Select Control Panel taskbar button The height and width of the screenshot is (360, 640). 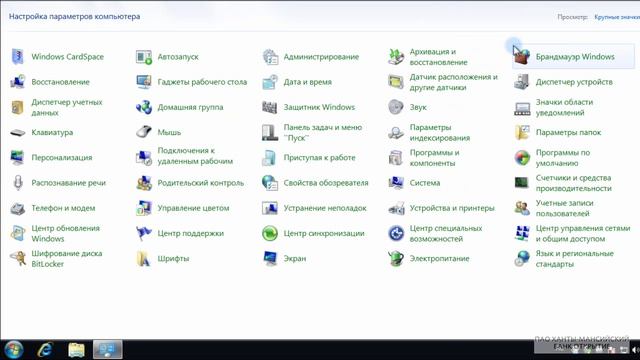(x=107, y=350)
